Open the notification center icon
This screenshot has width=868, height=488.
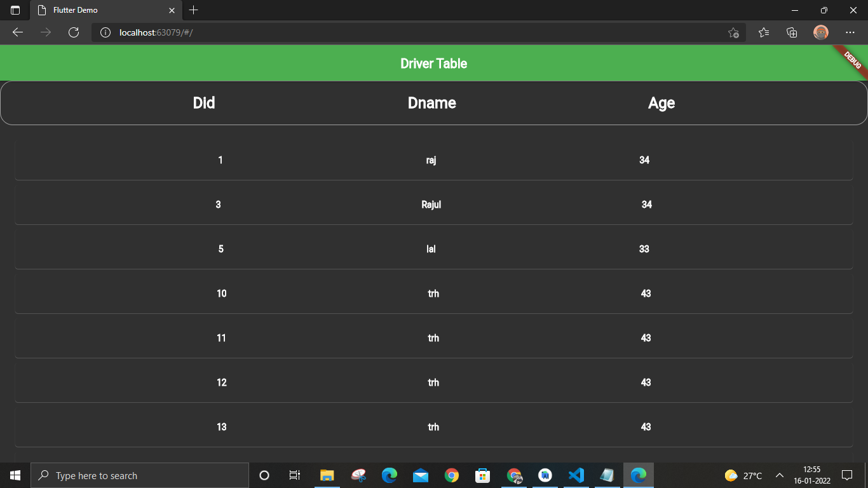847,475
